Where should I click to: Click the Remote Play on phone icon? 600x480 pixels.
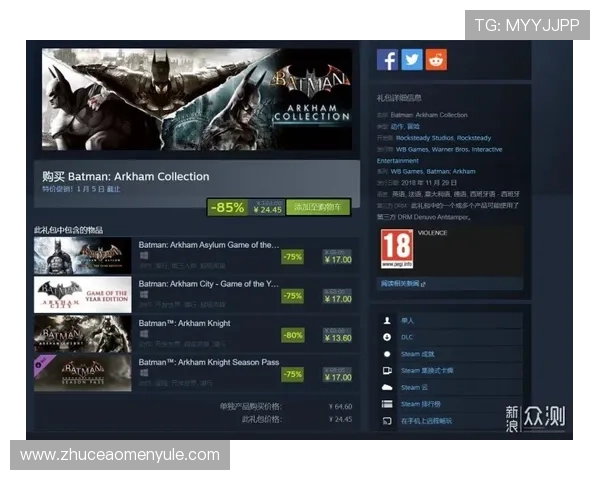click(387, 421)
